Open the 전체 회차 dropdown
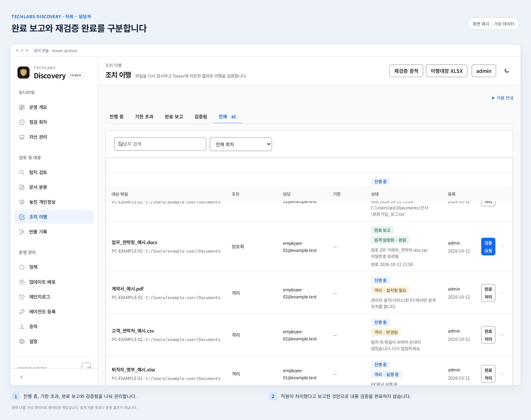The width and height of the screenshot is (531, 420). tap(241, 144)
